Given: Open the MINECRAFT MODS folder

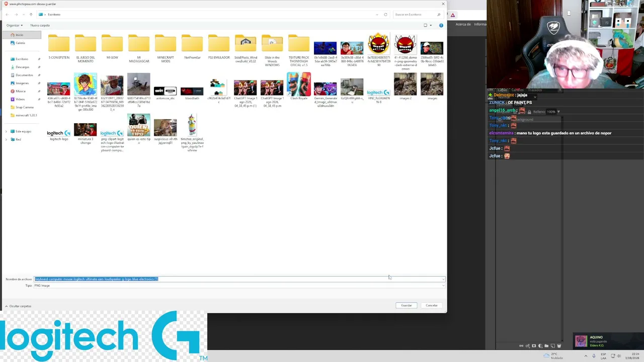Looking at the screenshot, I should pos(166,48).
